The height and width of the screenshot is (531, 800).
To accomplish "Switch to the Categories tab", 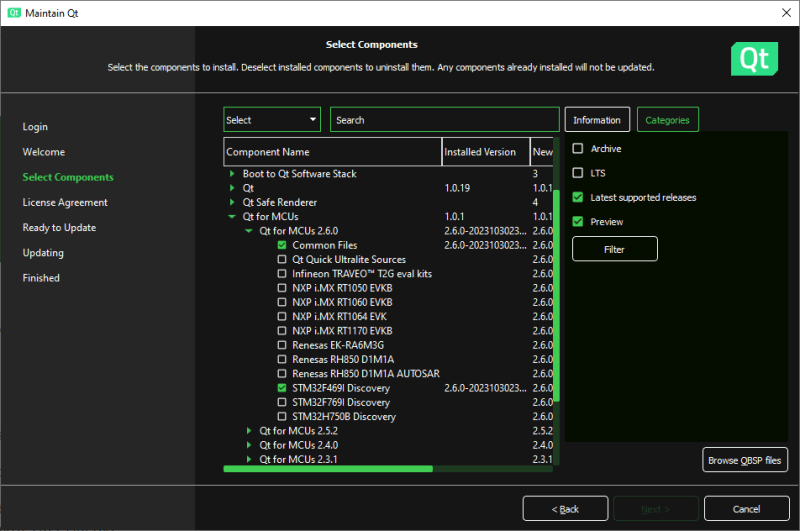I will click(667, 120).
